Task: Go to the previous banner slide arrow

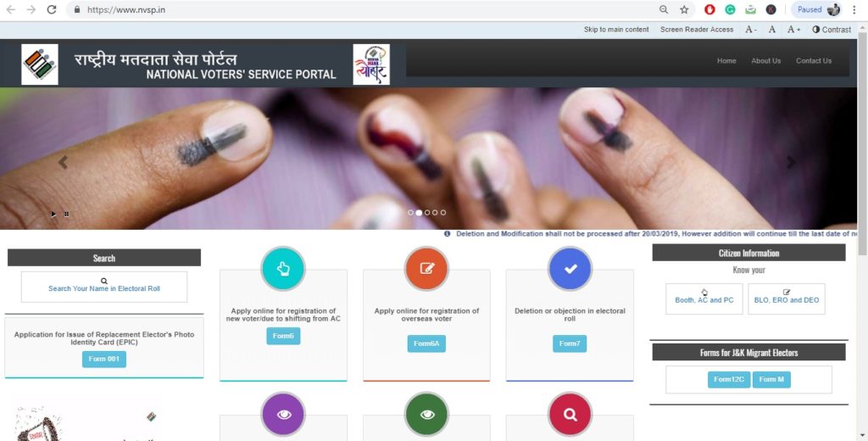Action: [x=63, y=162]
